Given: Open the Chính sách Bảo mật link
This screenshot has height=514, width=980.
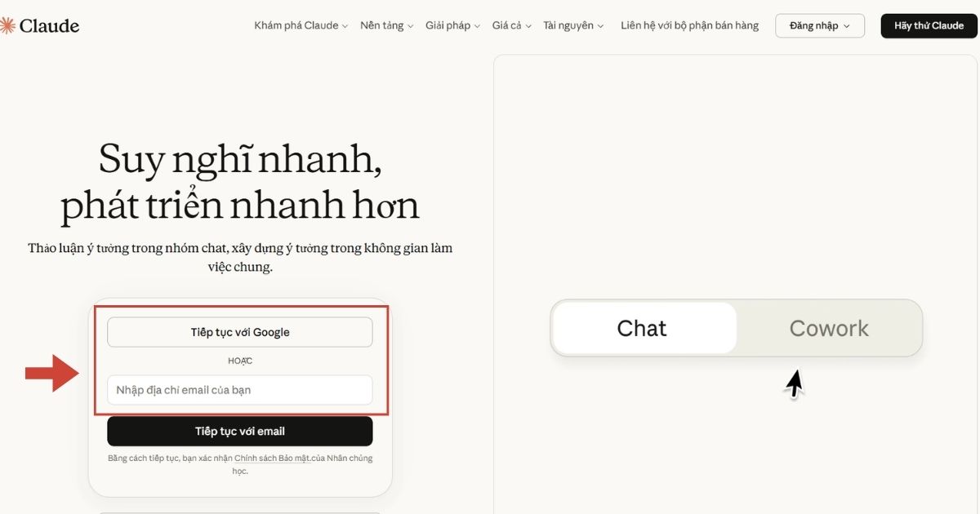Looking at the screenshot, I should tap(274, 459).
